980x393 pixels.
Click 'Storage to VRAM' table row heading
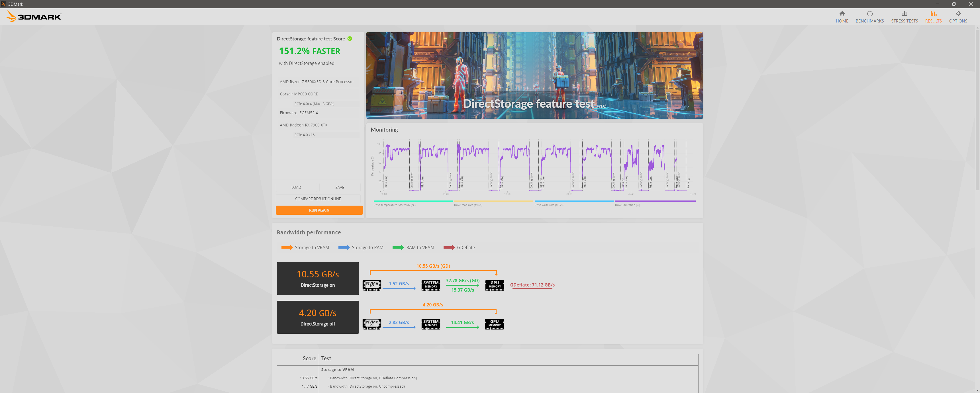(x=337, y=369)
